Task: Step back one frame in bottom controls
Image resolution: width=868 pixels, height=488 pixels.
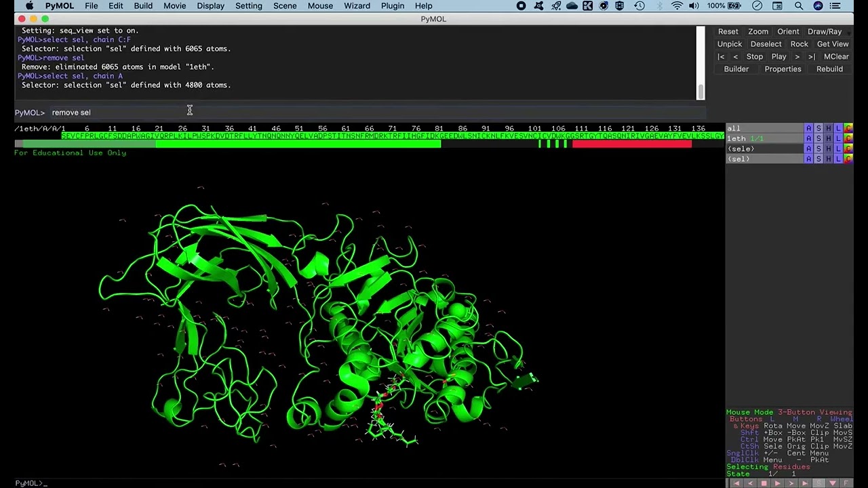Action: pos(750,483)
